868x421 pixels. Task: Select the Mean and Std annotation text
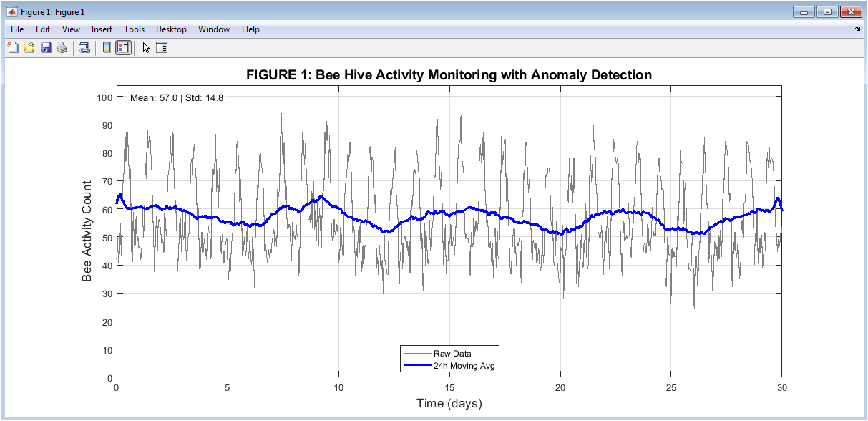(177, 98)
